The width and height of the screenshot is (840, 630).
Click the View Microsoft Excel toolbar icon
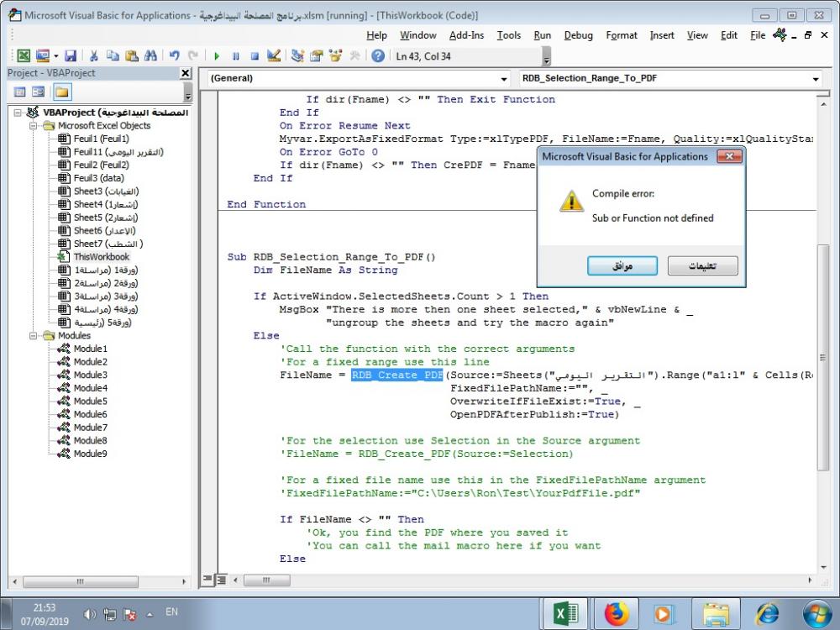[x=23, y=55]
